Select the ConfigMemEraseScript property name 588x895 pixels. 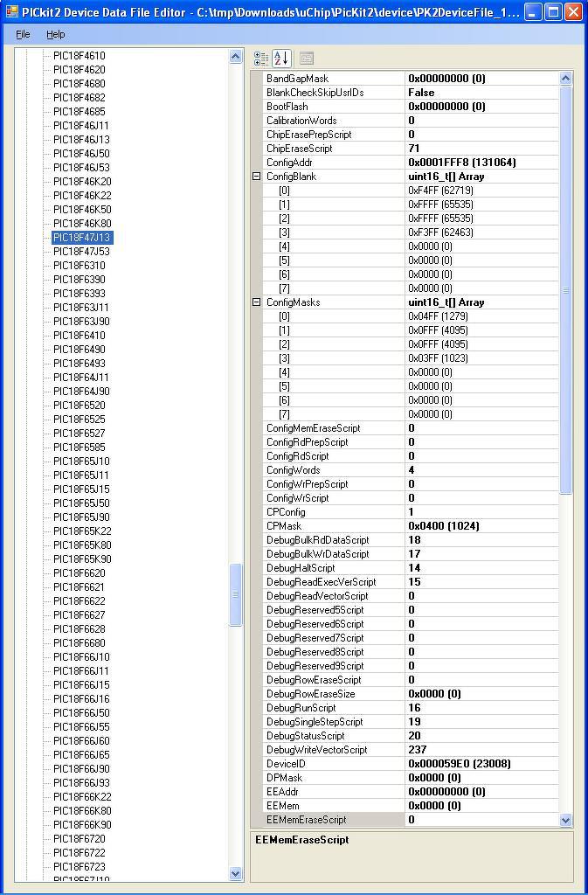313,428
